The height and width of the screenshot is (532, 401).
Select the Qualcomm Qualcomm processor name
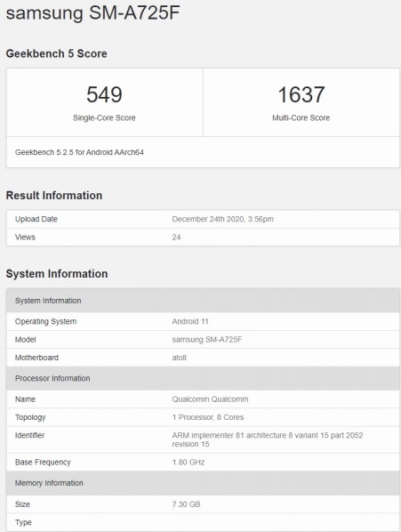pos(210,399)
